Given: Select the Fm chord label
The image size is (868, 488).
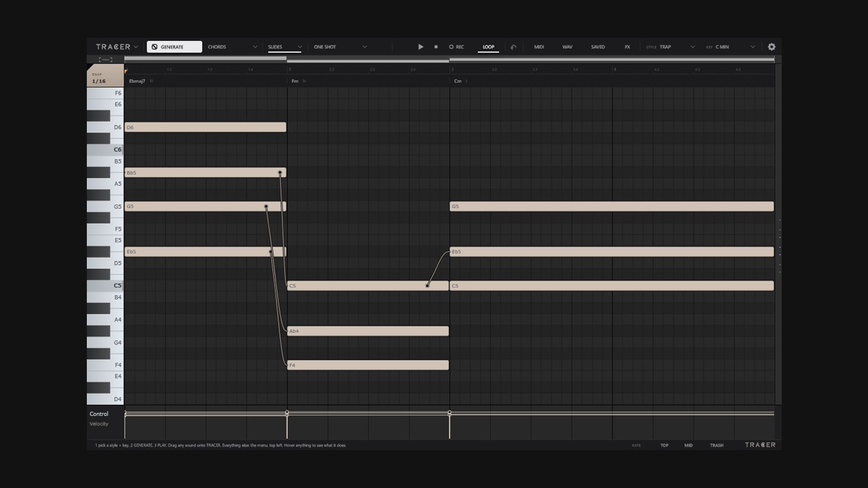Looking at the screenshot, I should tap(295, 81).
